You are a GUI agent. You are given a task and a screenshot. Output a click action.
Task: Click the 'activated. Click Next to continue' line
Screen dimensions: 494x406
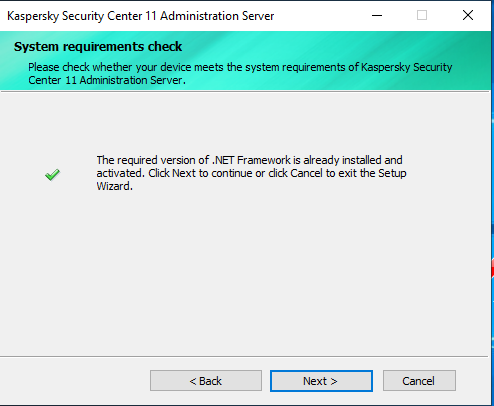tap(174, 173)
